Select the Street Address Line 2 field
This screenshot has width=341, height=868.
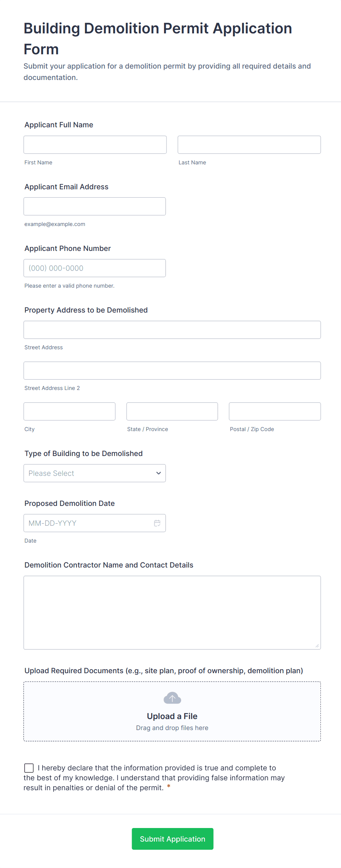click(x=172, y=370)
